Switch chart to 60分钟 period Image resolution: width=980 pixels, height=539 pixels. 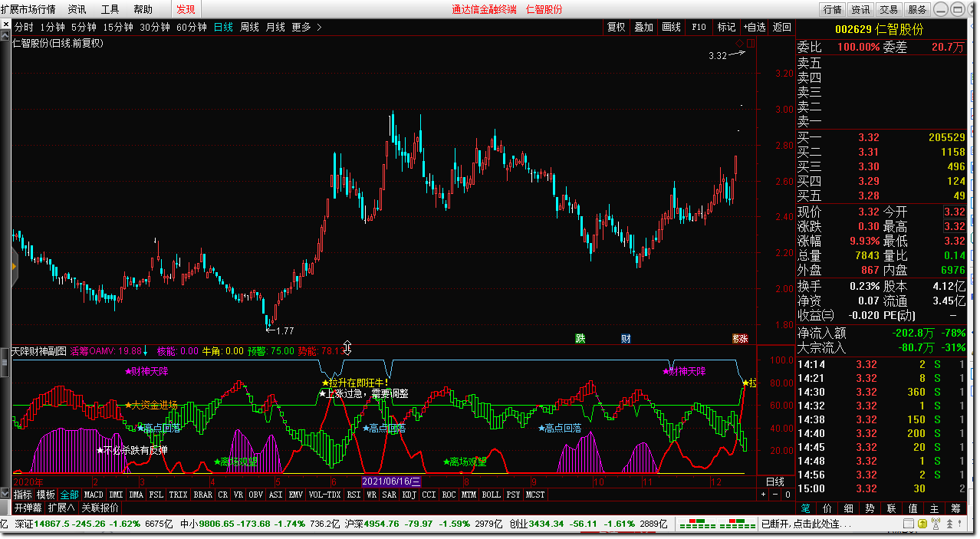[x=192, y=27]
